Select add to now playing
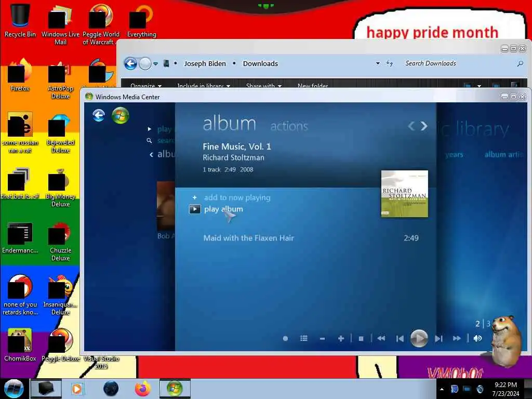This screenshot has height=399, width=532. click(237, 197)
